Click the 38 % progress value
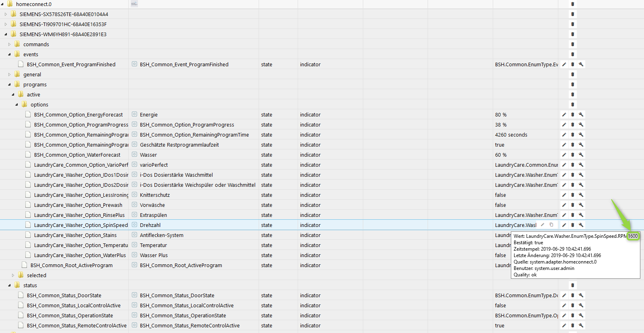 pos(501,125)
